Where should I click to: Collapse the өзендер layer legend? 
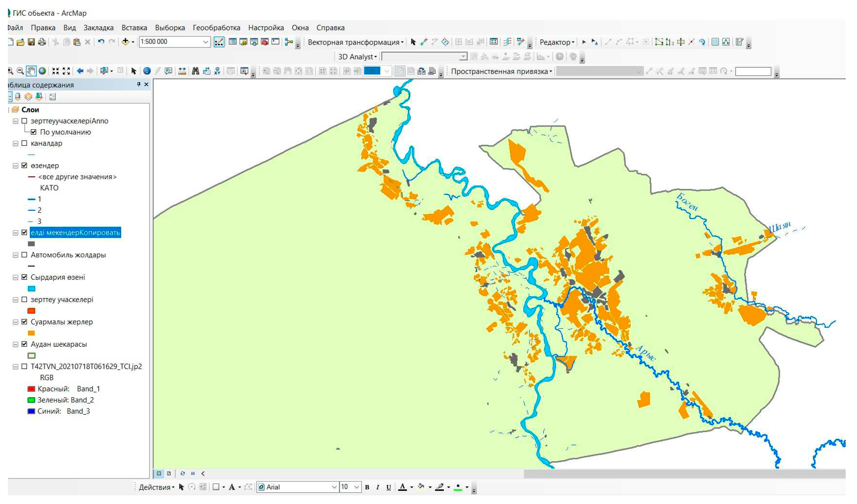coord(15,166)
